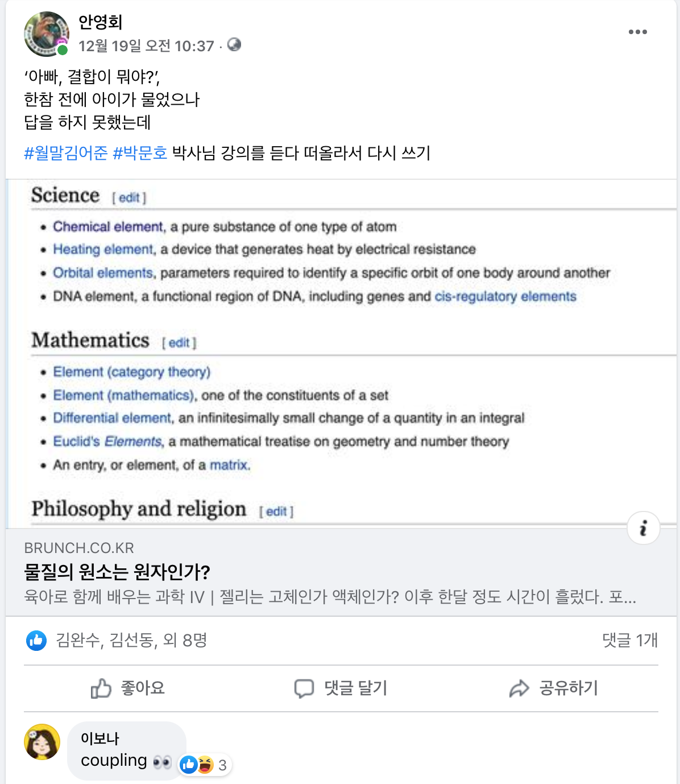Expand the 댓글 1개 comment count

630,641
